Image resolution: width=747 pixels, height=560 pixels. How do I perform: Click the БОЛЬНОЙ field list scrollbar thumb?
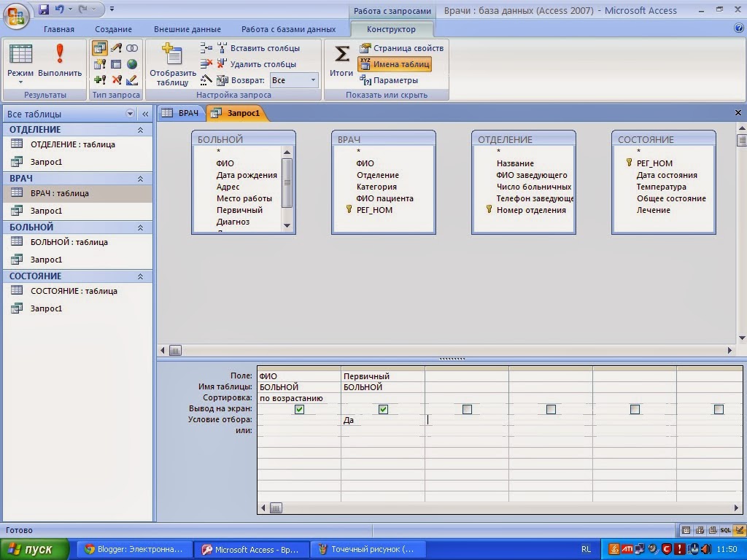[x=287, y=183]
